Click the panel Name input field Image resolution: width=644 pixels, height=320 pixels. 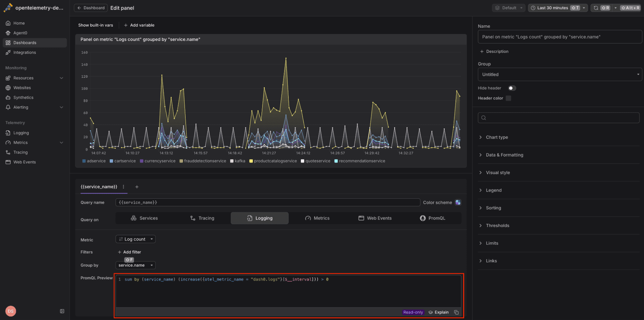click(560, 37)
